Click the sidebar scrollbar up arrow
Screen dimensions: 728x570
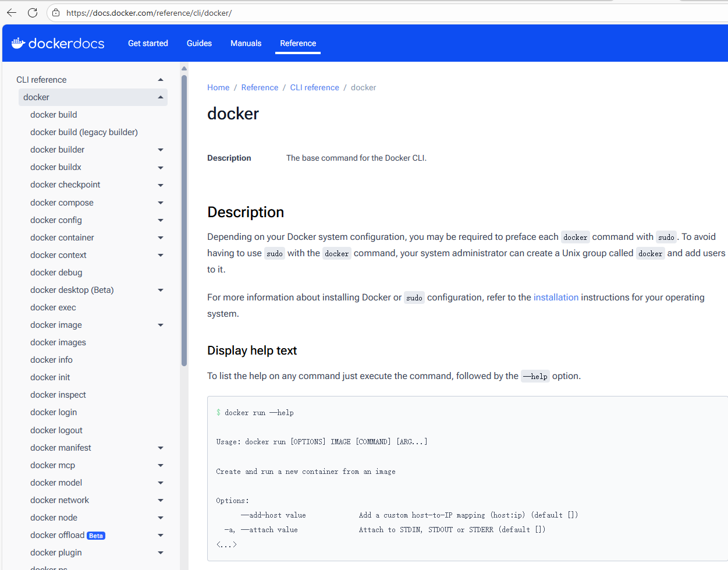tap(184, 68)
